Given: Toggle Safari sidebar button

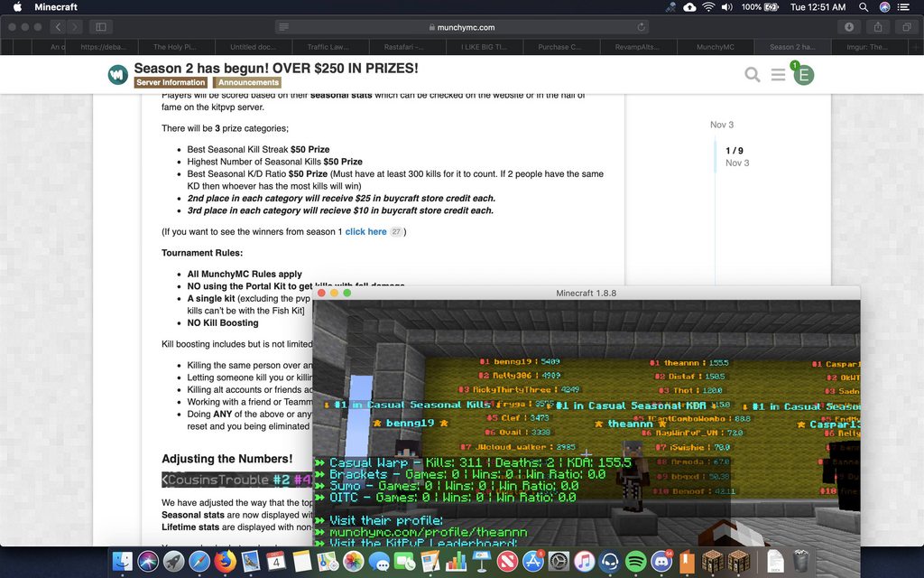Looking at the screenshot, I should pos(101,26).
